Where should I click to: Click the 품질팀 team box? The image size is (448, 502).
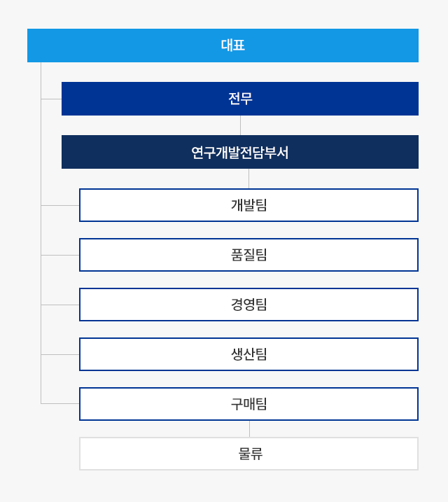248,255
